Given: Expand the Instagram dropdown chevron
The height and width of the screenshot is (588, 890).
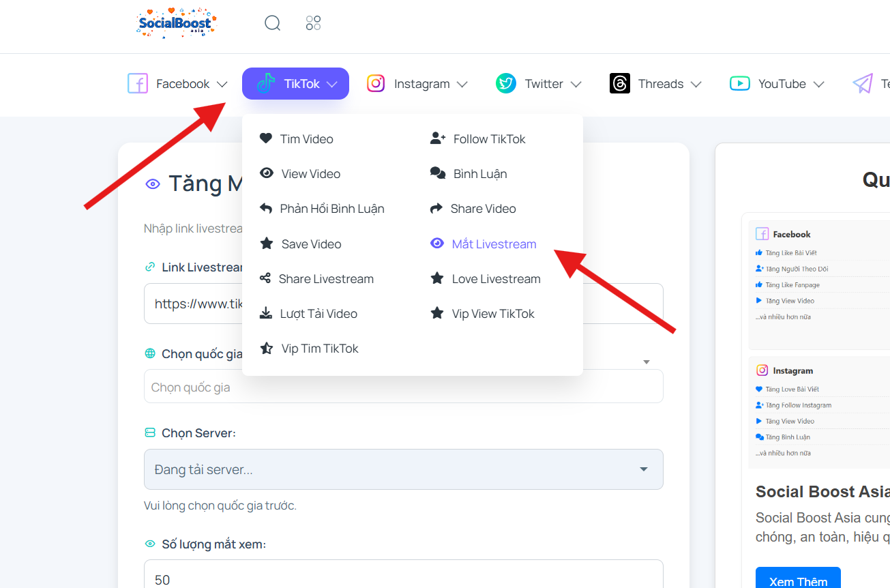Looking at the screenshot, I should pos(462,85).
